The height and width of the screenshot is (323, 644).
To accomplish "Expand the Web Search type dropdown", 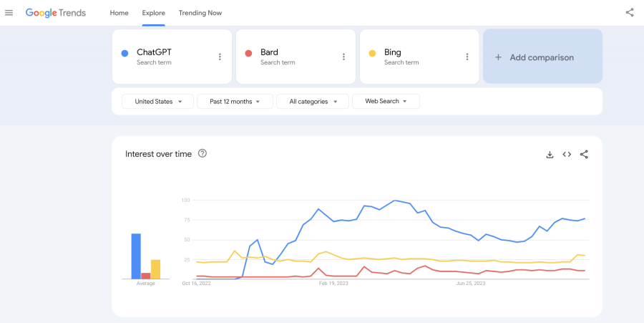I will coord(386,102).
